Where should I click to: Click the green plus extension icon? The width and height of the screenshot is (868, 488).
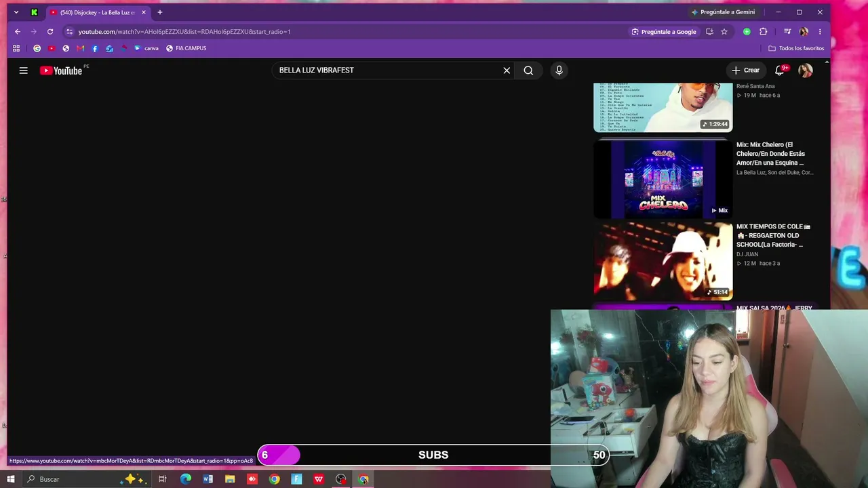747,32
